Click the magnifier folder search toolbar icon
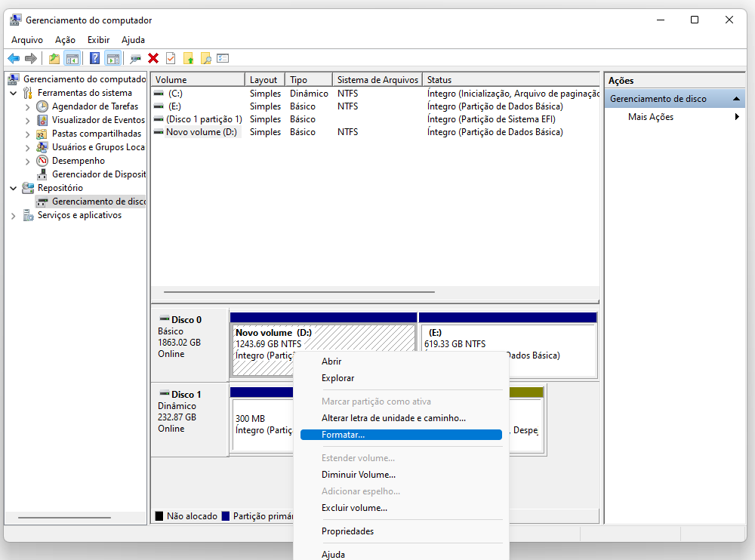755x560 pixels. (205, 58)
